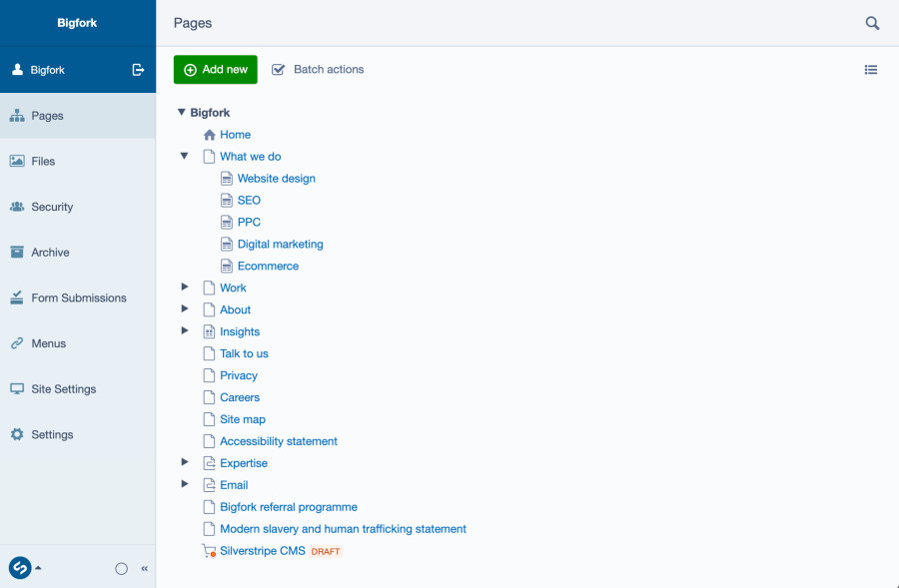Select the Security users icon
The height and width of the screenshot is (588, 899).
[x=19, y=207]
